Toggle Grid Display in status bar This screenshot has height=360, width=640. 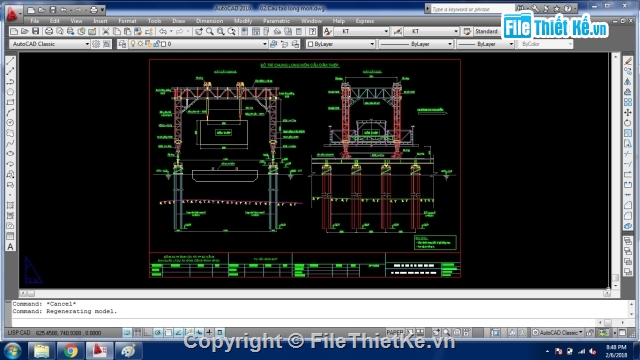tap(137, 333)
